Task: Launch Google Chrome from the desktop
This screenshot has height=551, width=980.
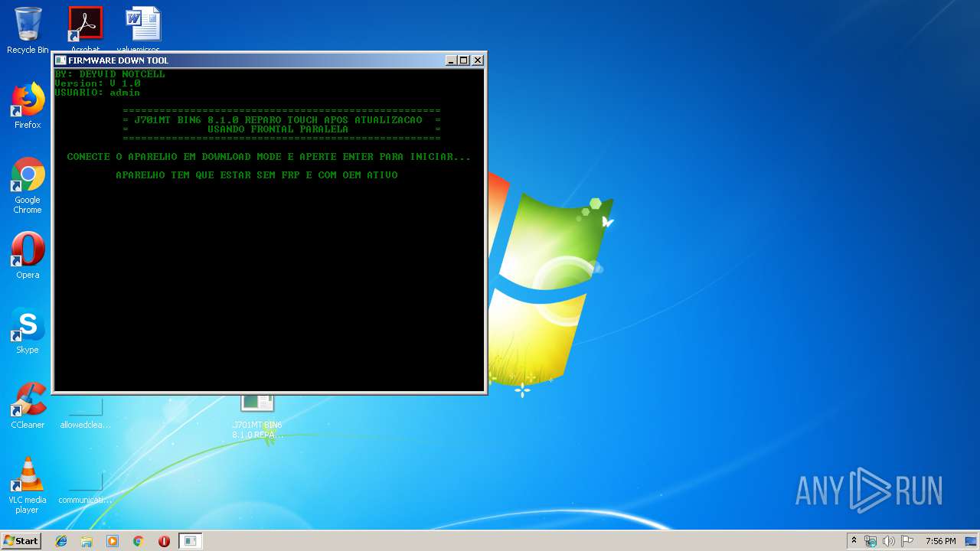Action: coord(28,185)
